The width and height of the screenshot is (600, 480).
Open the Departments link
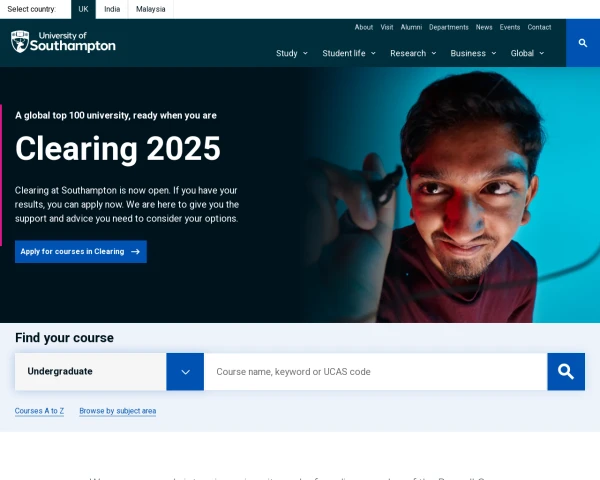449,27
